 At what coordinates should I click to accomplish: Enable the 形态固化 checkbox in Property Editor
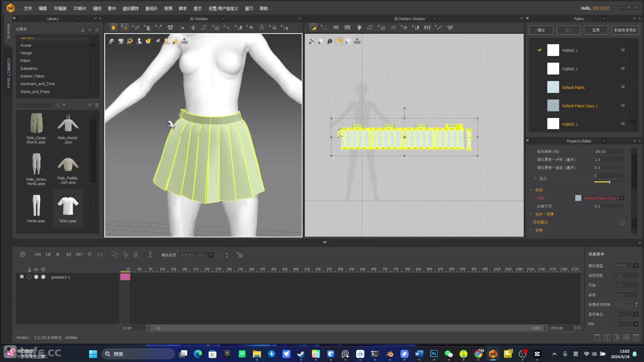622,222
